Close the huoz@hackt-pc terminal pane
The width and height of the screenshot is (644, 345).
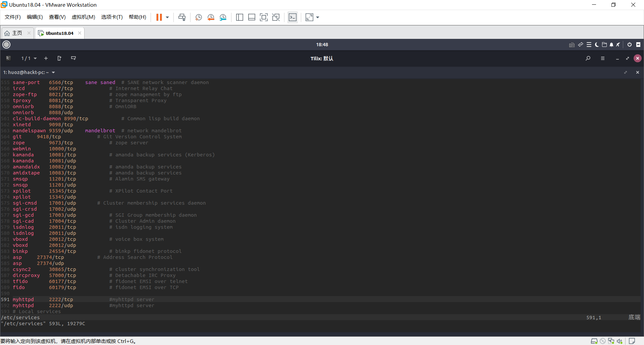point(638,72)
